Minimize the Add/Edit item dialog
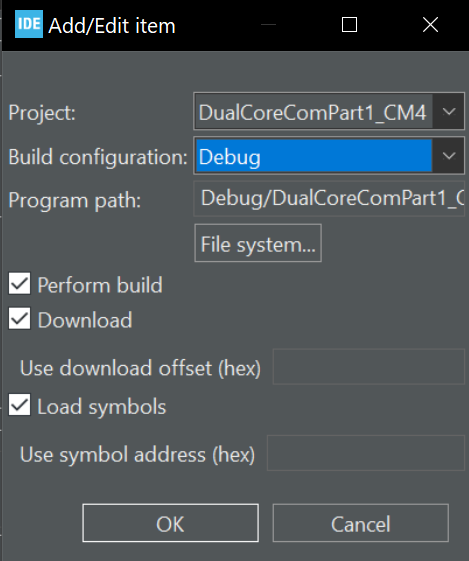This screenshot has height=561, width=469. click(x=268, y=25)
